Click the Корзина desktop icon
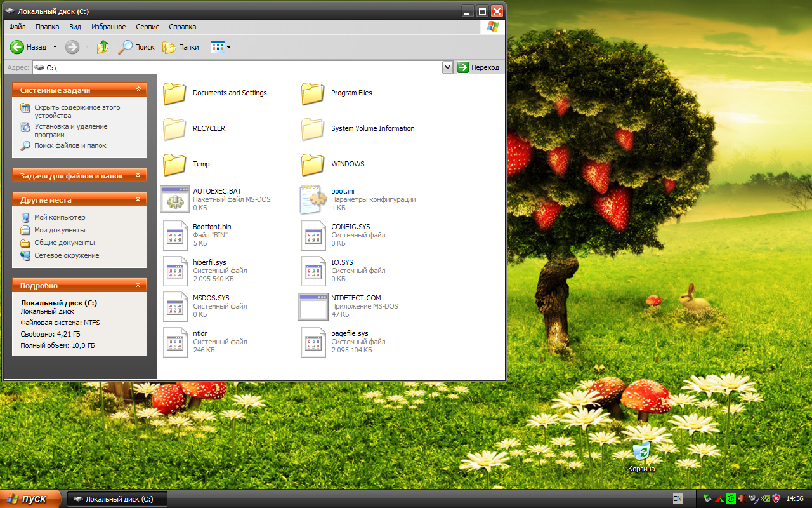The height and width of the screenshot is (508, 812). tap(641, 452)
